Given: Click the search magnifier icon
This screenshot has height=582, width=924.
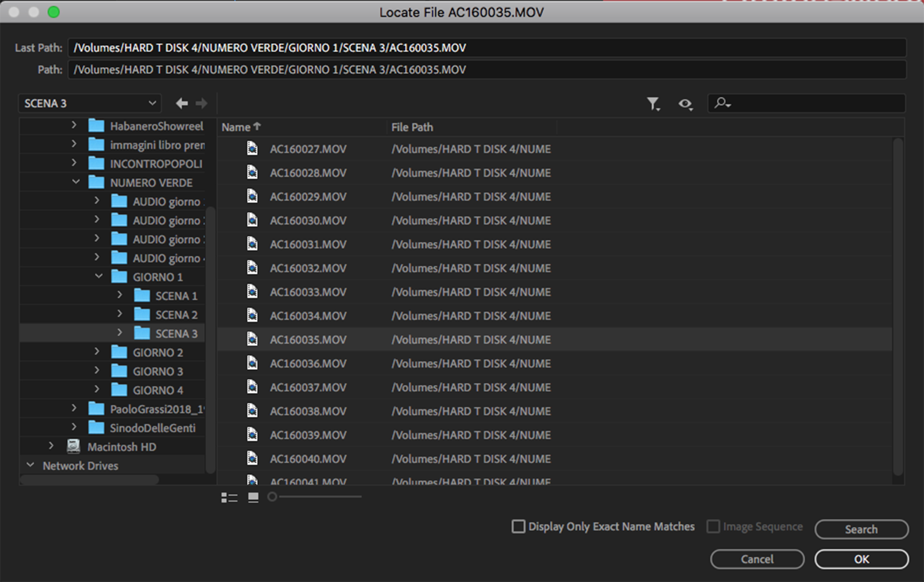Looking at the screenshot, I should click(722, 103).
